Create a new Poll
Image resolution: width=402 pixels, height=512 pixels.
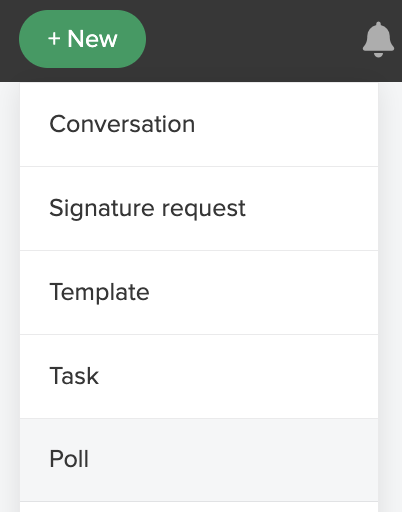199,460
